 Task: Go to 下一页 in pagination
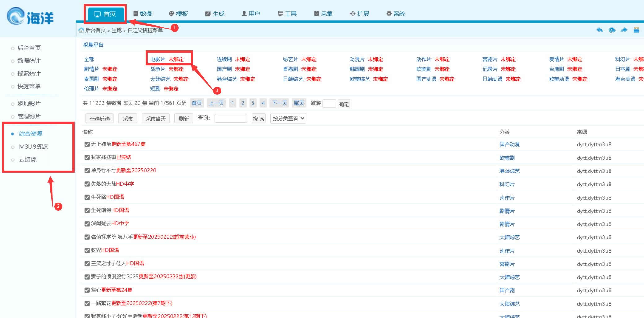pos(279,103)
